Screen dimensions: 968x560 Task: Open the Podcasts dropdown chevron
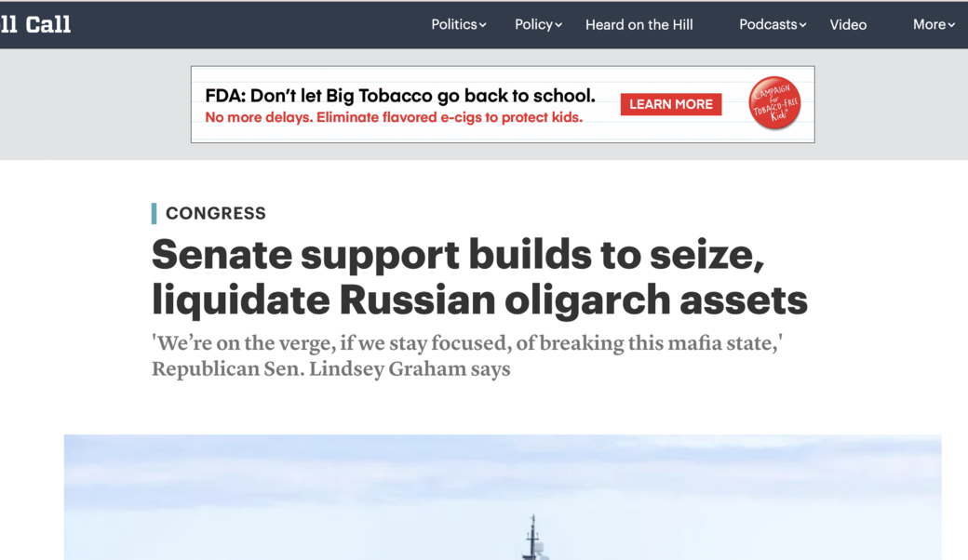tap(802, 25)
